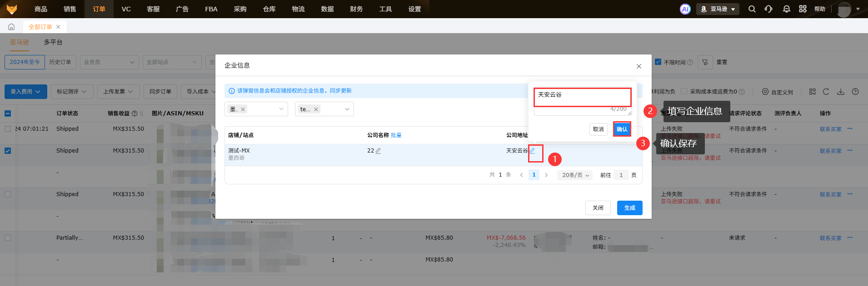Screen dimensions: 868x286
Task: Click the 批量 link beside 公司名称
Action: coord(396,135)
